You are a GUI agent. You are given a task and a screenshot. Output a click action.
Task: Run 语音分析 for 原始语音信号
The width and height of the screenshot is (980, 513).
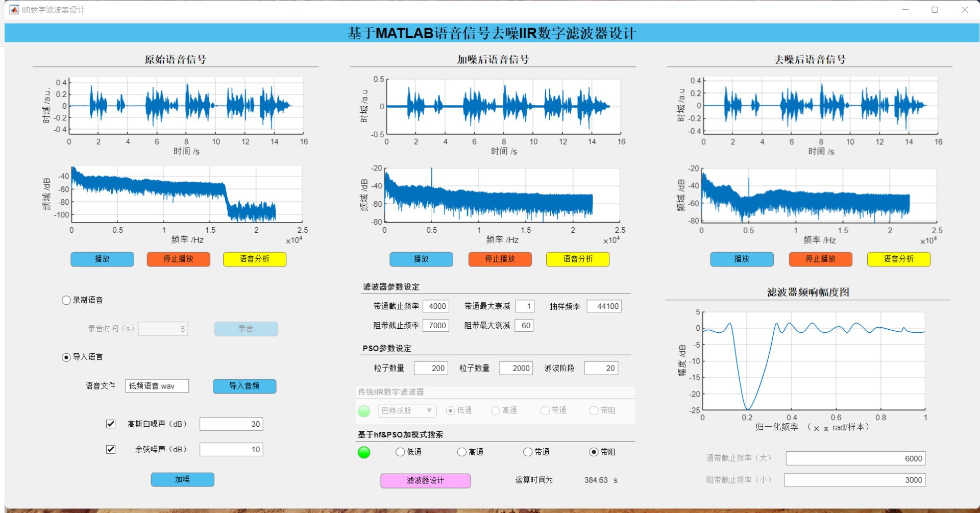tap(255, 259)
